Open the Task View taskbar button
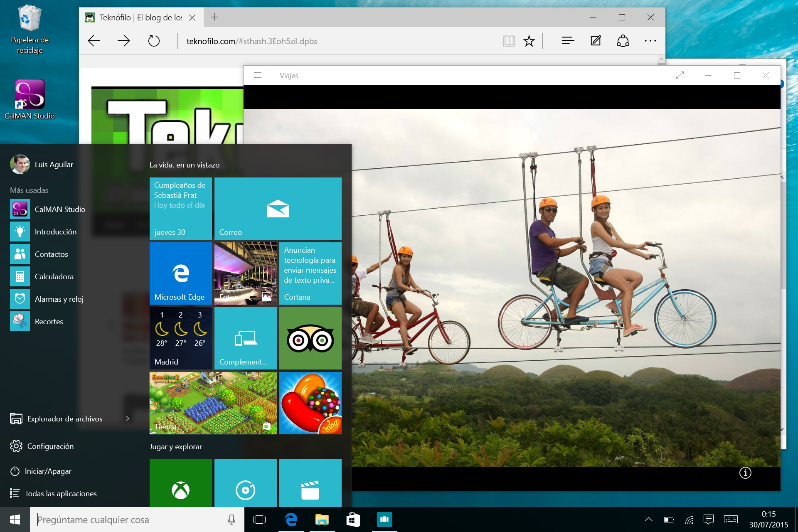The image size is (798, 532). coord(259,520)
